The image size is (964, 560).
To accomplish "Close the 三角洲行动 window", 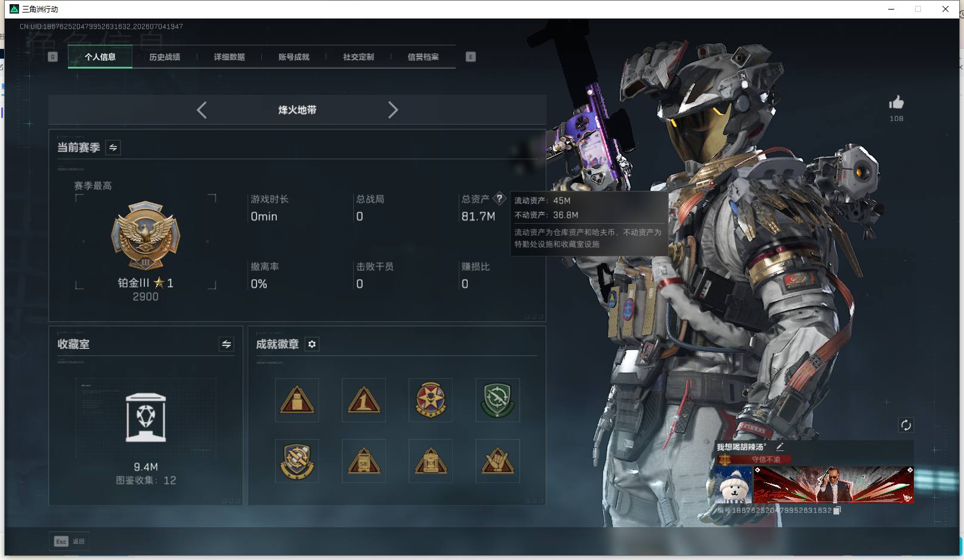I will tap(946, 9).
